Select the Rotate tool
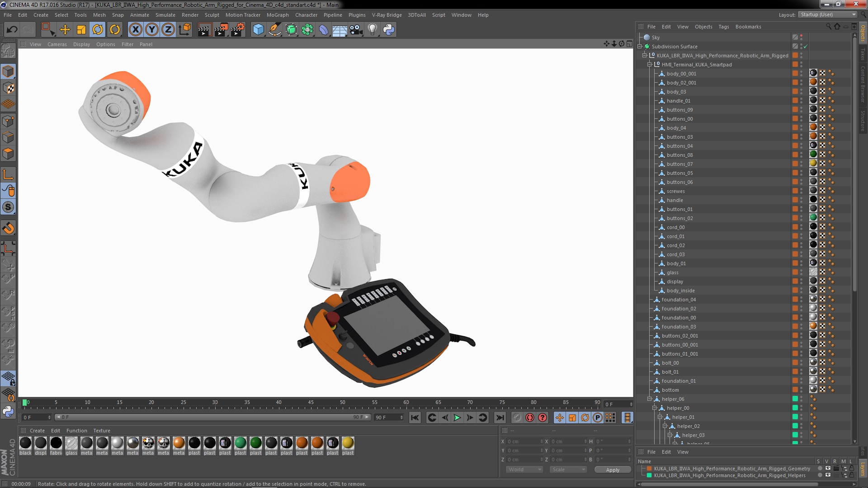Viewport: 868px width, 488px height. click(x=98, y=30)
